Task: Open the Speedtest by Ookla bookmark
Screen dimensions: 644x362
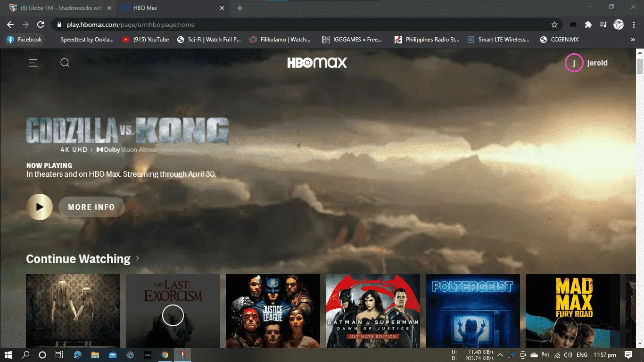Action: point(87,40)
